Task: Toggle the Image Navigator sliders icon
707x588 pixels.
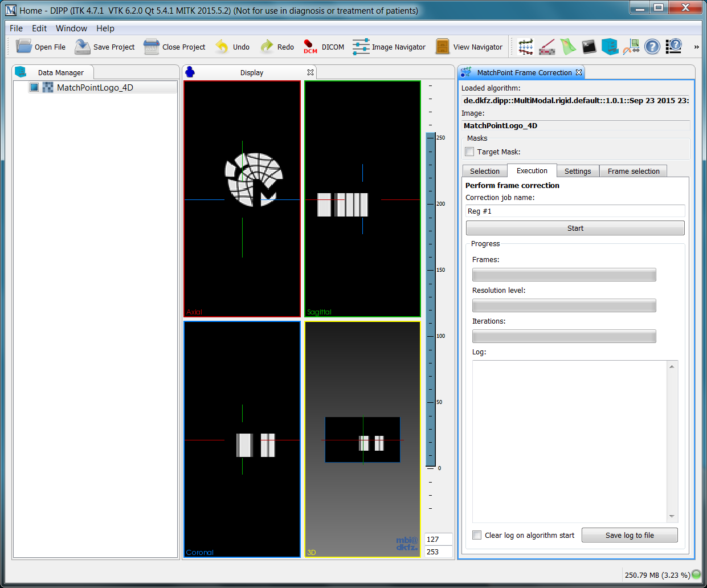Action: [x=361, y=47]
